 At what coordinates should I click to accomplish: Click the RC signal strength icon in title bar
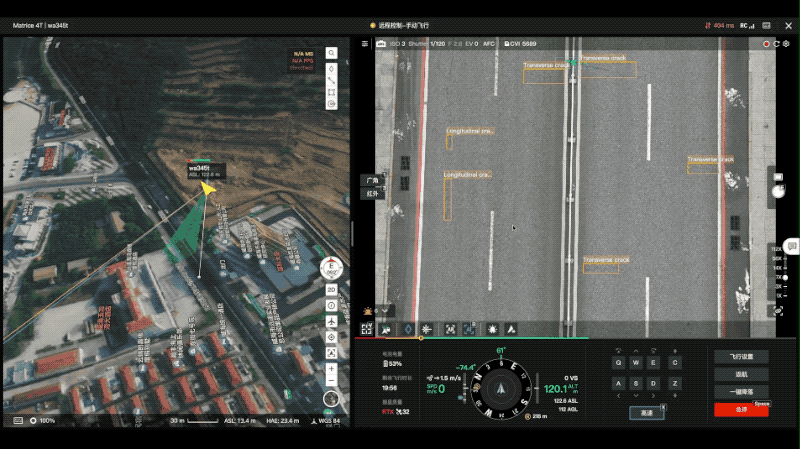tap(747, 26)
